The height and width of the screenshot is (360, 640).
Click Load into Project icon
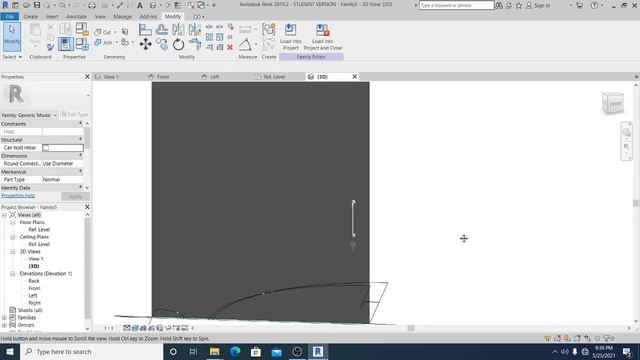pyautogui.click(x=291, y=37)
